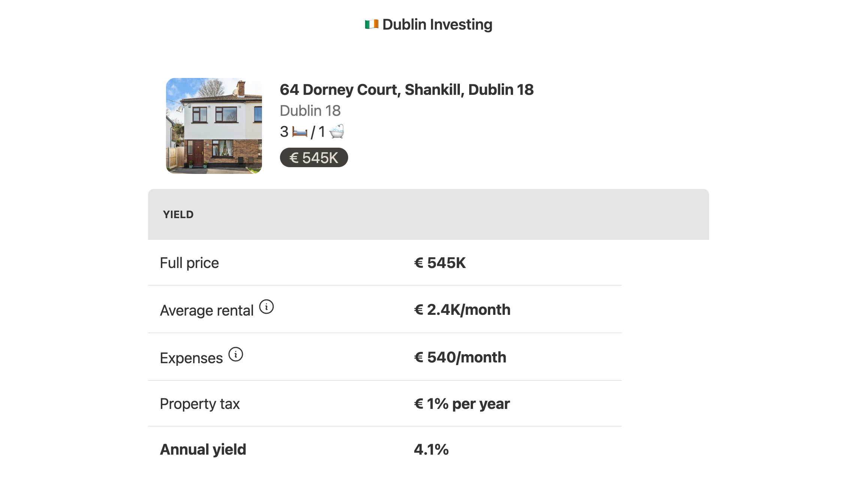Viewport: 868px width, 500px height.
Task: Click the Irish flag icon
Action: [371, 25]
